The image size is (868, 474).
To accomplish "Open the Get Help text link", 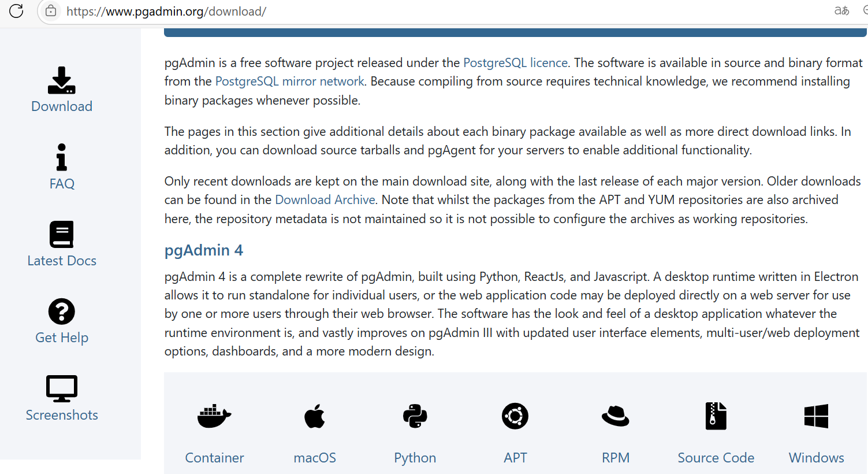I will [x=62, y=338].
